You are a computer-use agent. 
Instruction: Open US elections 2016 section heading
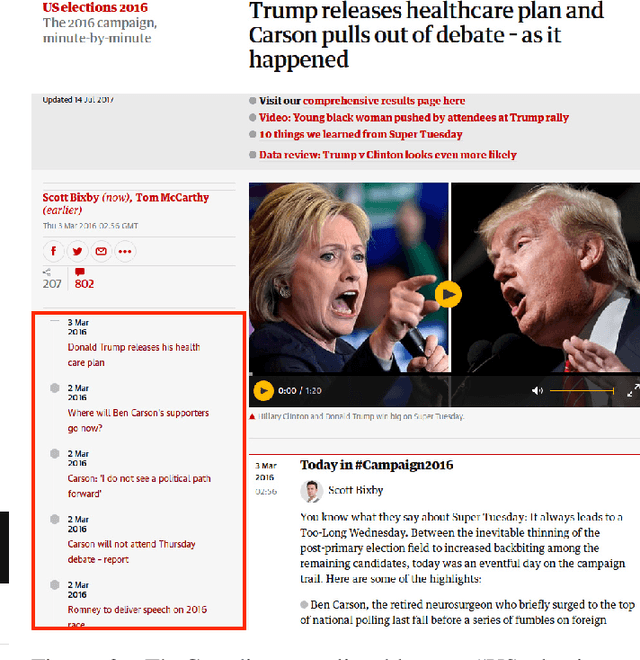95,7
